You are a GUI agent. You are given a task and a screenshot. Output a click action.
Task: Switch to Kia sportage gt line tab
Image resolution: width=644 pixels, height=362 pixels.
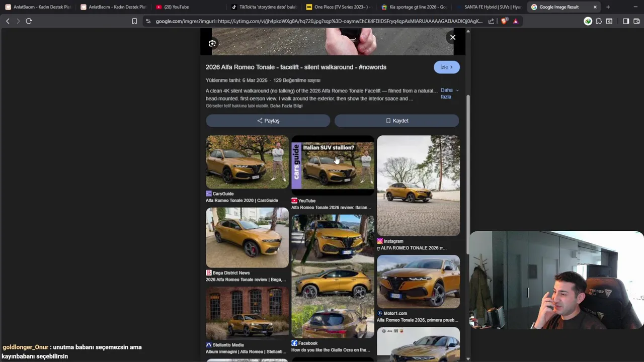pos(414,7)
